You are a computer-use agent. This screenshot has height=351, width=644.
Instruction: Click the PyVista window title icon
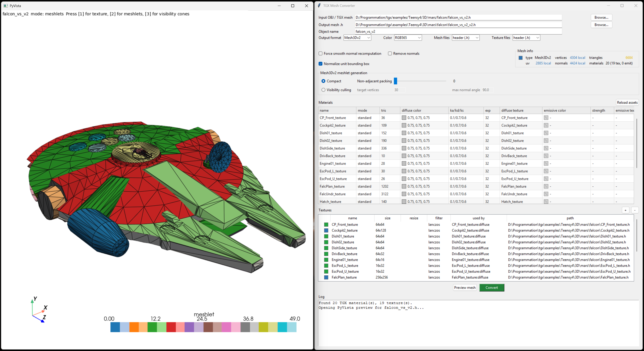[x=5, y=6]
